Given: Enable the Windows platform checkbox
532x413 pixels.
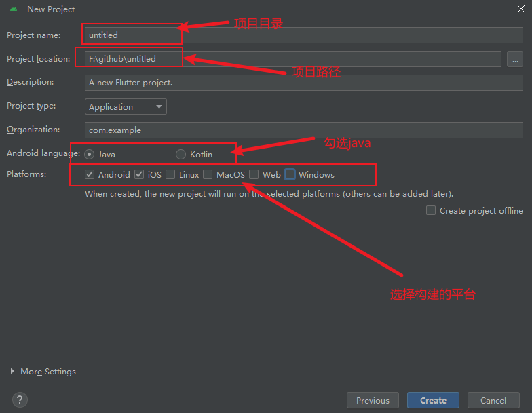Looking at the screenshot, I should click(290, 174).
